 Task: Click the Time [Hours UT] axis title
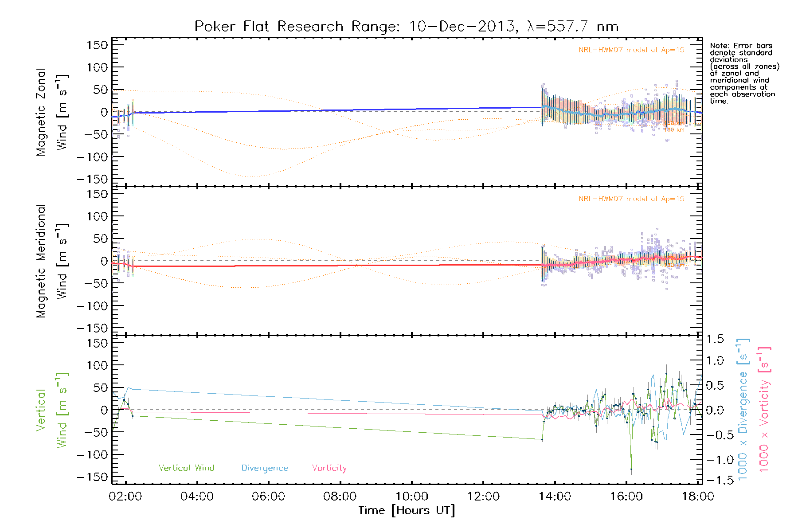tap(407, 510)
